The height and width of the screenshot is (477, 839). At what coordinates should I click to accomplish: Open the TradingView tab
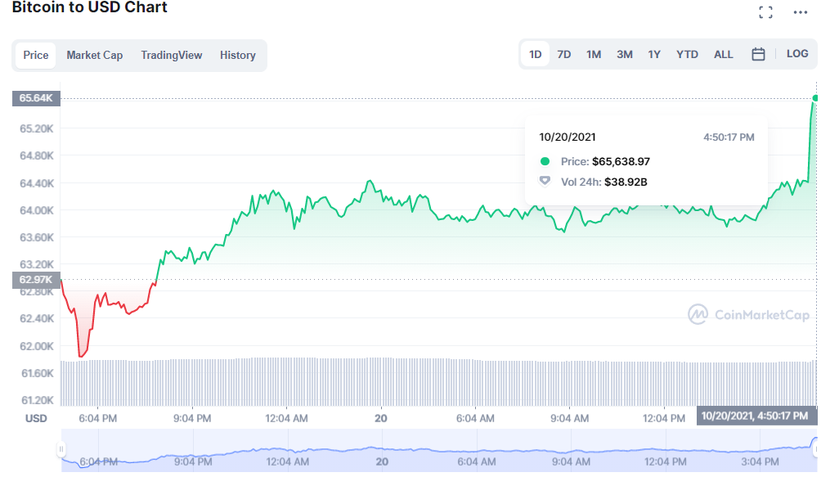pos(171,55)
